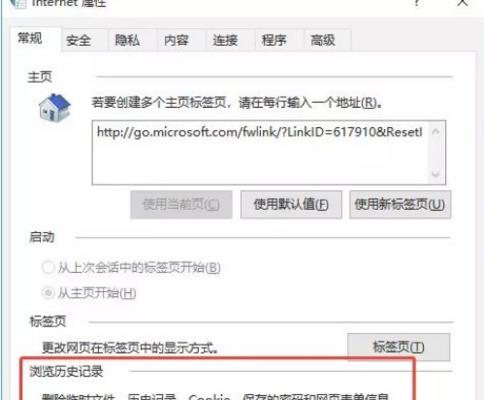The image size is (484, 400).
Task: Click the Internet Properties title bar icon
Action: pyautogui.click(x=18, y=3)
